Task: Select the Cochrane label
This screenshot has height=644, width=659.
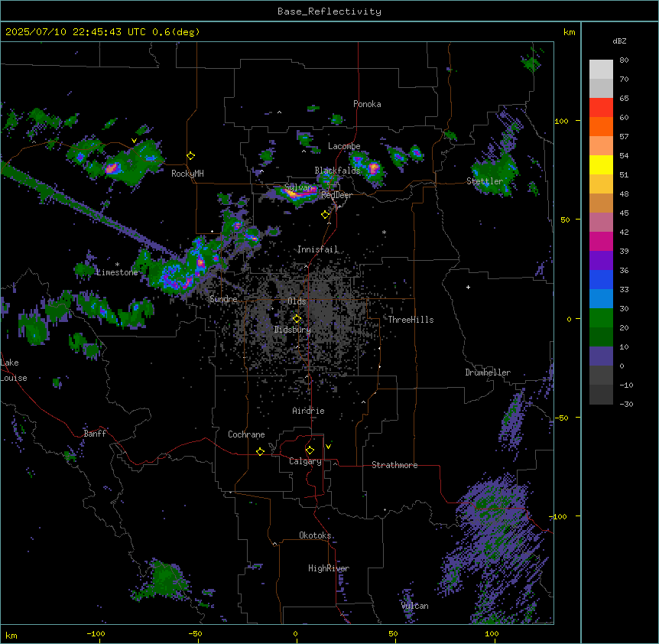Action: pos(246,434)
